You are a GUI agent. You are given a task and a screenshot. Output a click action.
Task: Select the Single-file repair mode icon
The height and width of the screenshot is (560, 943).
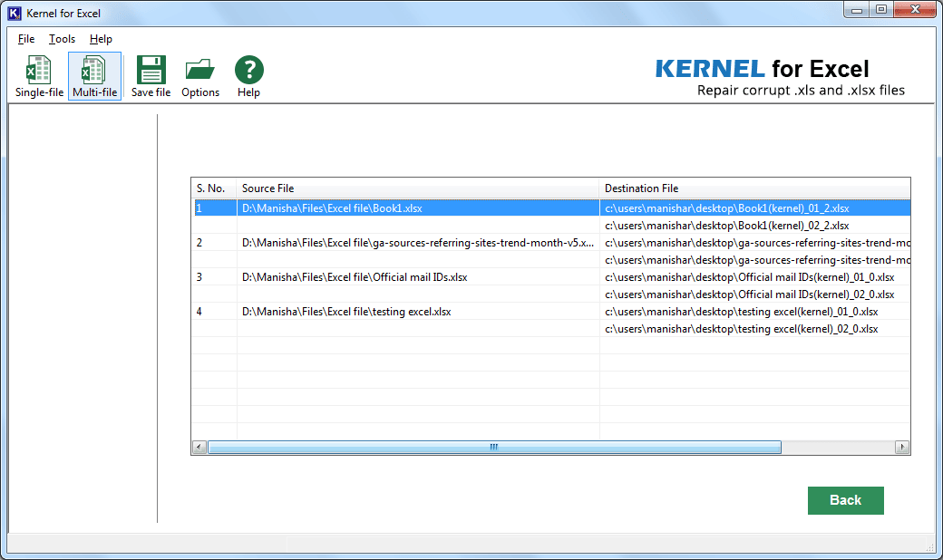(x=39, y=76)
